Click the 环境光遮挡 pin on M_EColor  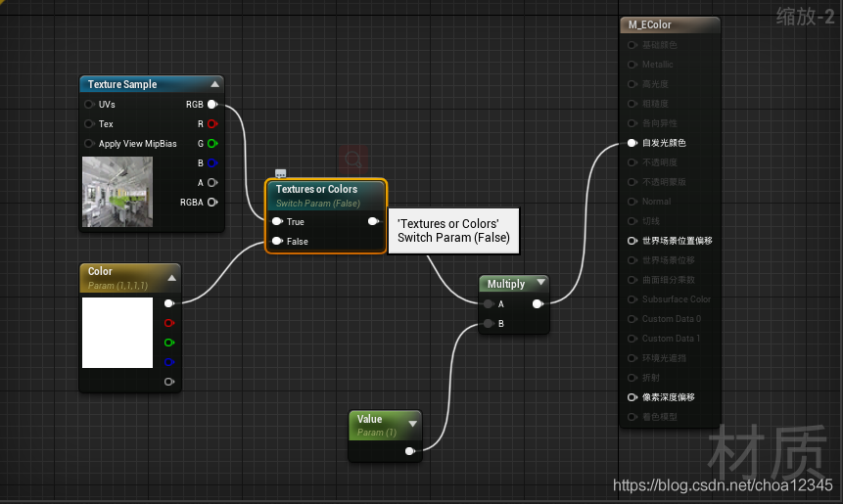[x=632, y=358]
